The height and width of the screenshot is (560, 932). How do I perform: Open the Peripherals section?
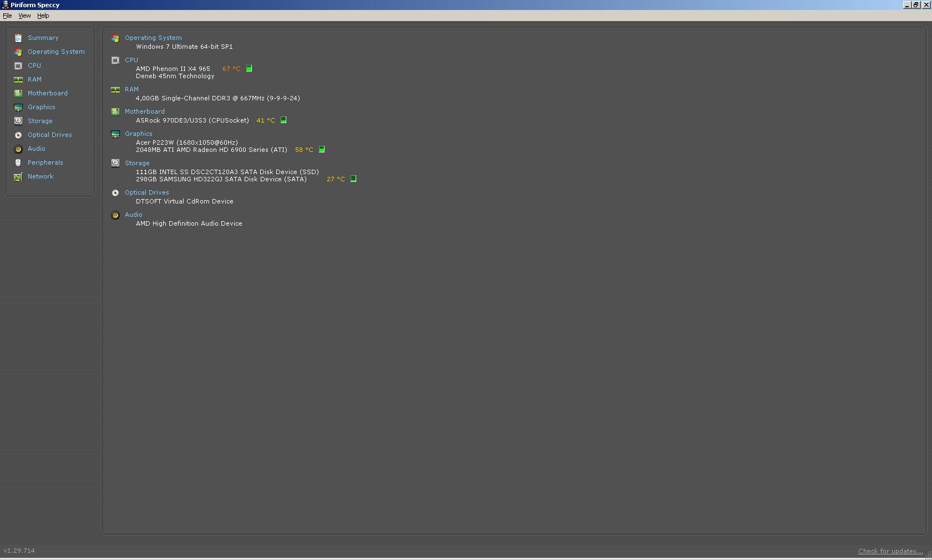point(45,163)
